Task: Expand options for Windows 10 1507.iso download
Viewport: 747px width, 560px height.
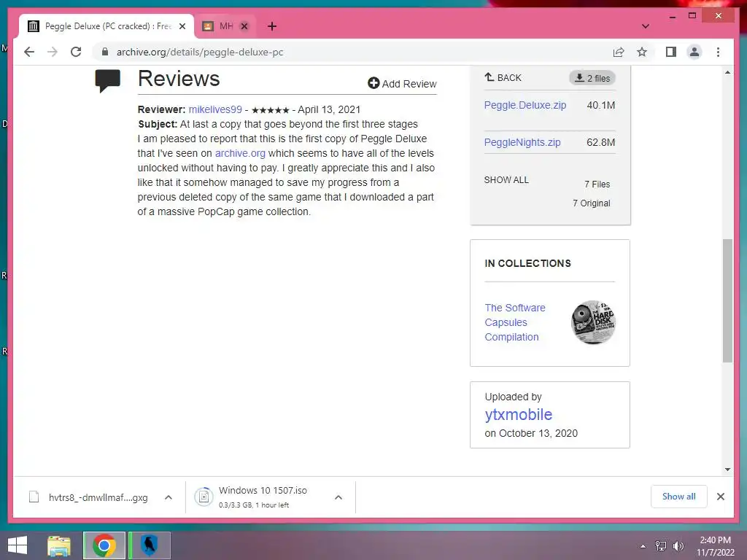Action: tap(338, 497)
